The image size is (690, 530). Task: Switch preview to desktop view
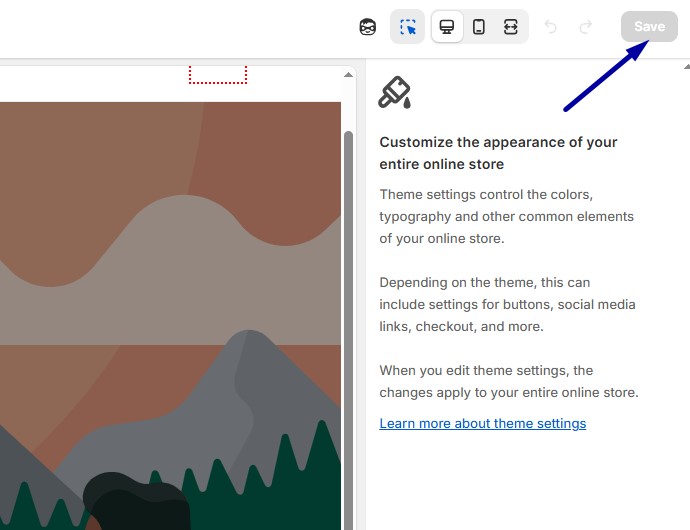[x=447, y=27]
